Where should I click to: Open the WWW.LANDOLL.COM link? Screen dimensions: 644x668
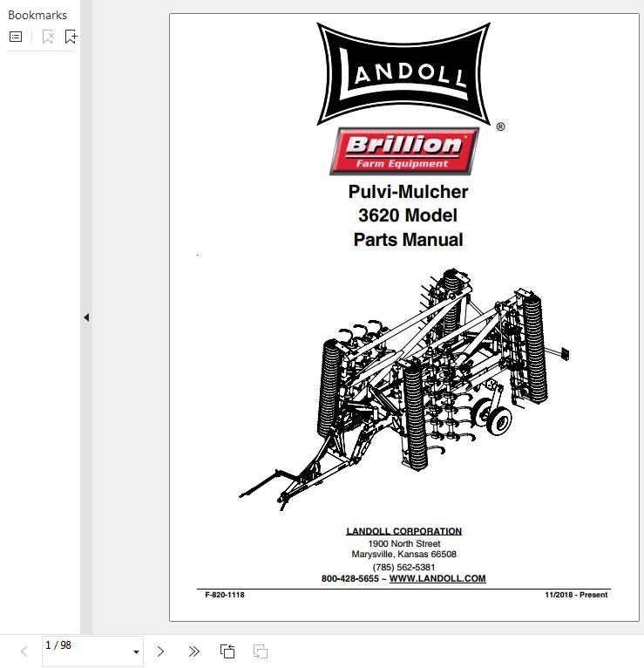437,578
